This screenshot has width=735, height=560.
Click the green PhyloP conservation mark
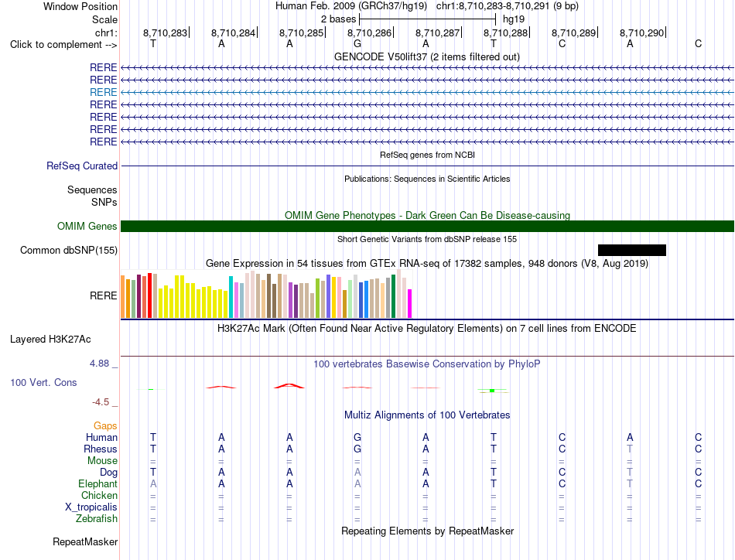point(492,391)
